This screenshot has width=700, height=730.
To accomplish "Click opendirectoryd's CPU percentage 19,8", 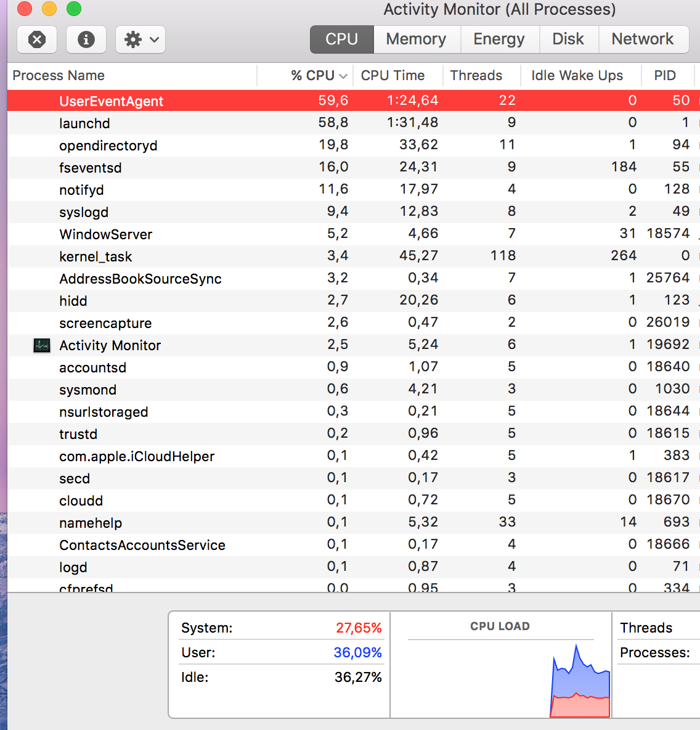I will click(x=333, y=145).
